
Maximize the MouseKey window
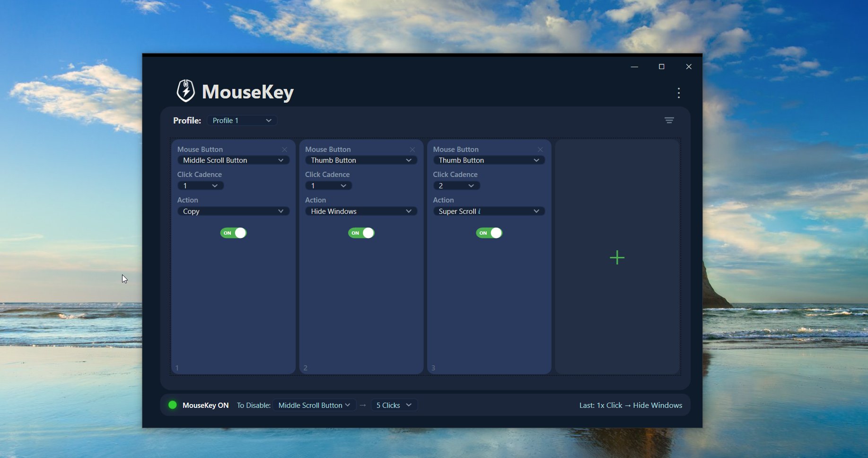coord(661,67)
